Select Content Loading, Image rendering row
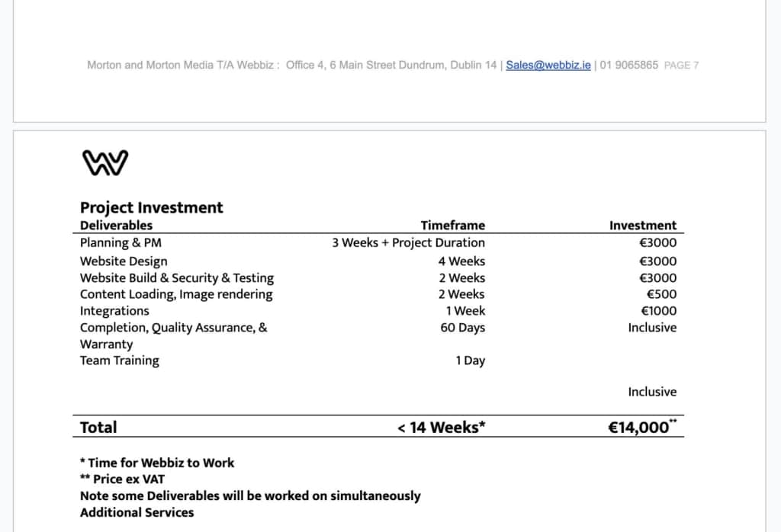Image resolution: width=781 pixels, height=532 pixels. tap(176, 294)
